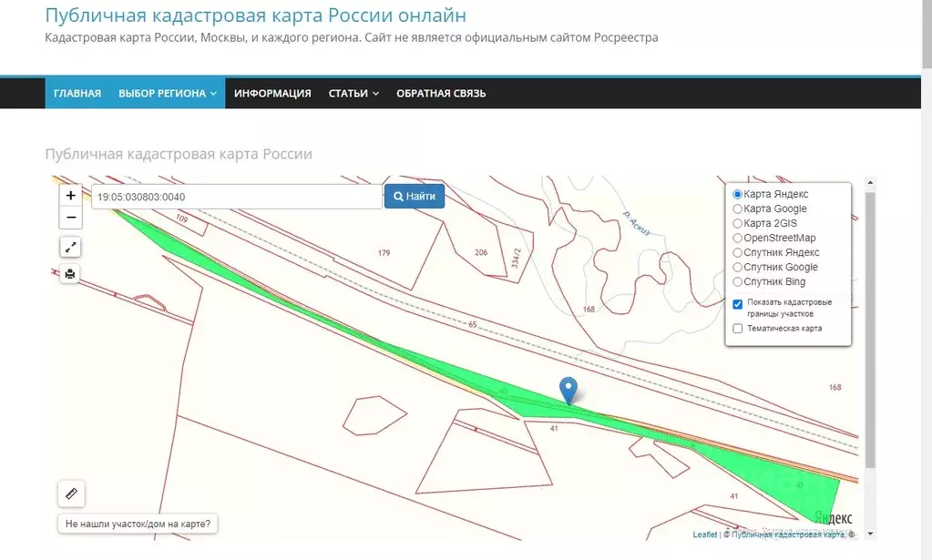Viewport: 932px width, 560px height.
Task: Open the Публичная кадастровая карта attribution link
Action: point(787,535)
